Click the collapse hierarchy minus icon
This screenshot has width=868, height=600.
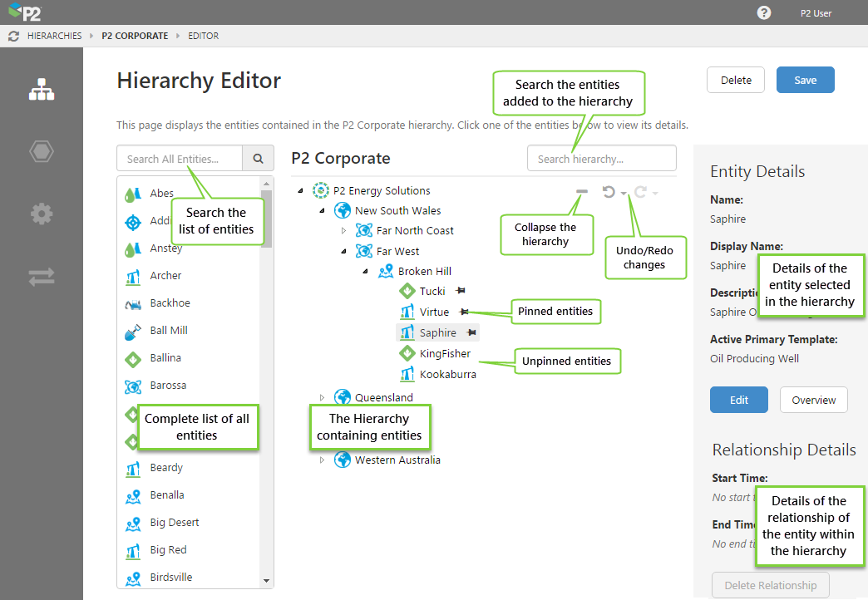coord(582,192)
